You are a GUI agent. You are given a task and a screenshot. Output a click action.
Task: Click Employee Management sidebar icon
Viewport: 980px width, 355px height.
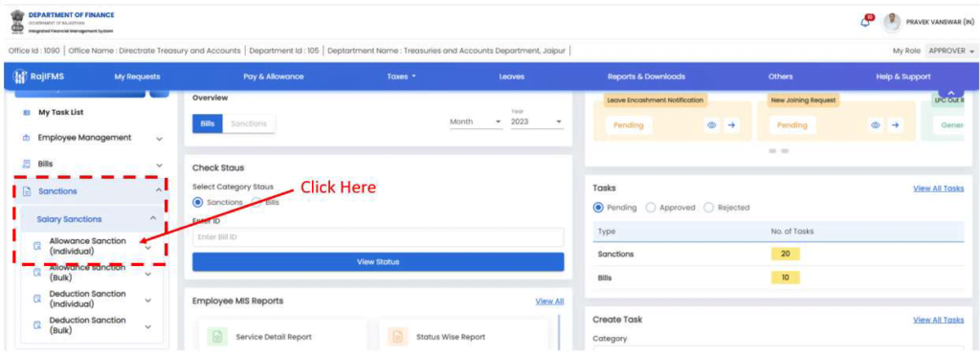[26, 138]
